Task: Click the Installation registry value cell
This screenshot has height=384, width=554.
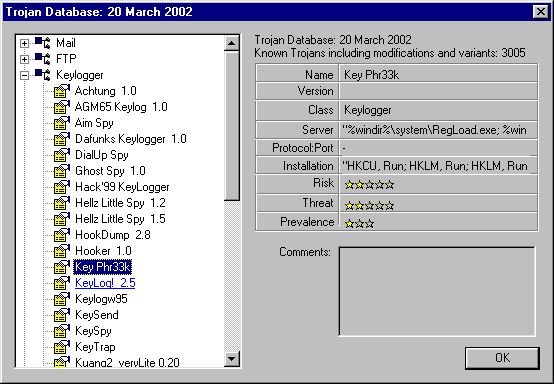Action: point(438,166)
